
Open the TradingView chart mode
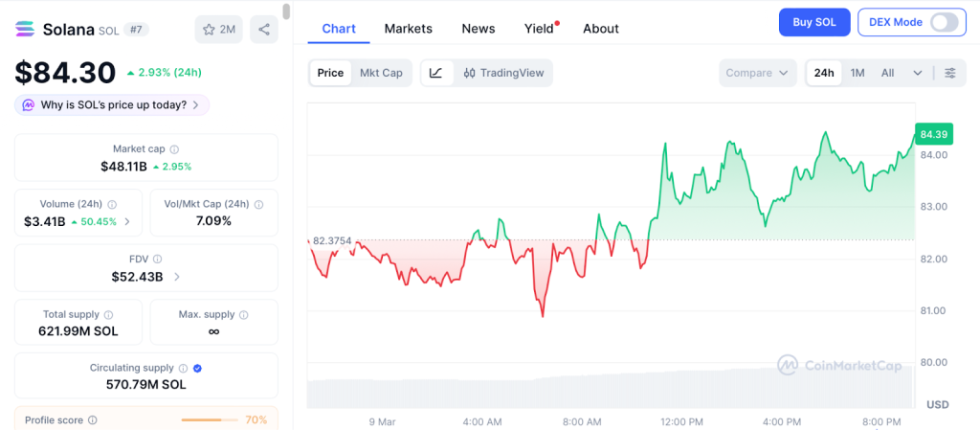[503, 73]
